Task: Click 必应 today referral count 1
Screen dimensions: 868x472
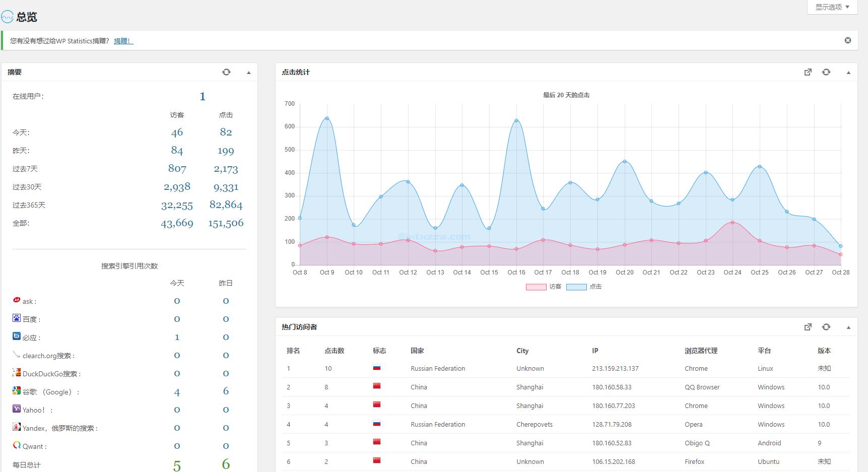Action: click(177, 338)
